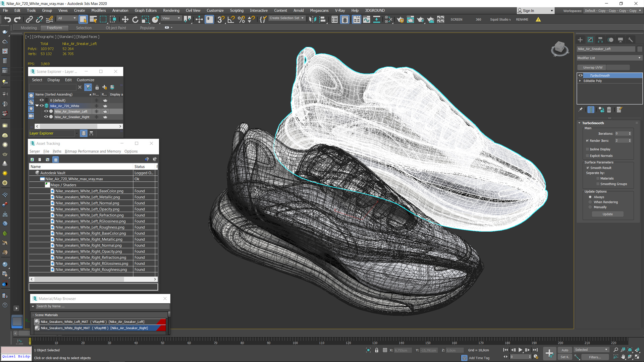This screenshot has height=362, width=644.
Task: Click the object color swatch beside name
Action: click(x=639, y=49)
